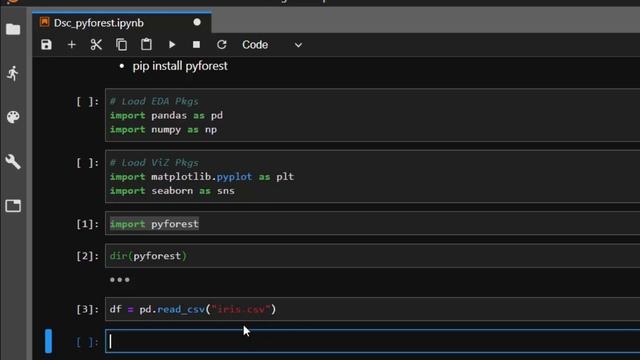Open the wrench tools icon in sidebar

point(13,162)
